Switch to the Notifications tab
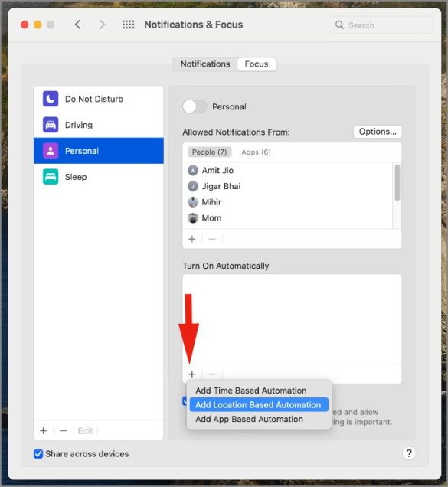 click(x=205, y=64)
